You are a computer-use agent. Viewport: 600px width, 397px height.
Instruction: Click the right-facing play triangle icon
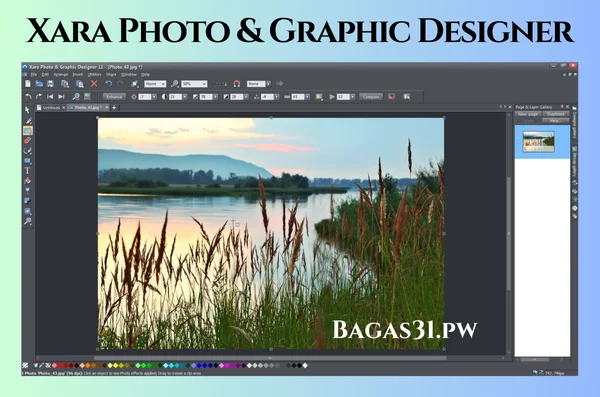pyautogui.click(x=332, y=97)
